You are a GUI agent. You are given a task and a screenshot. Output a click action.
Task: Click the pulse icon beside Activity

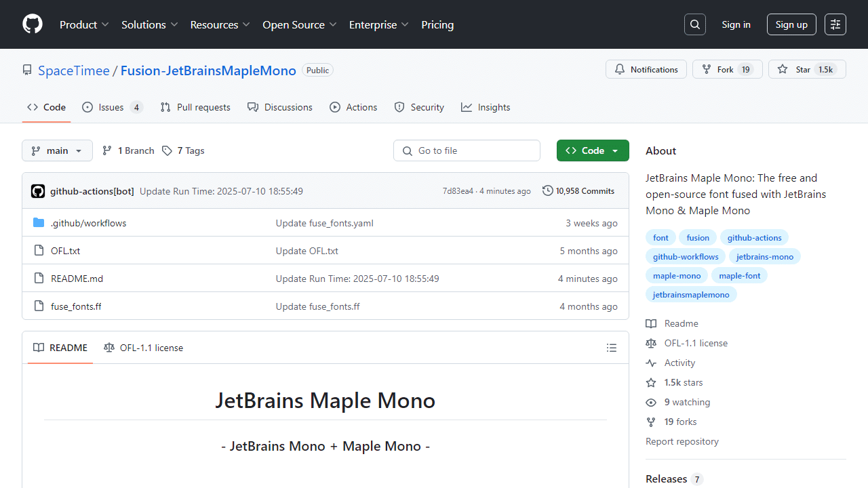(x=651, y=363)
